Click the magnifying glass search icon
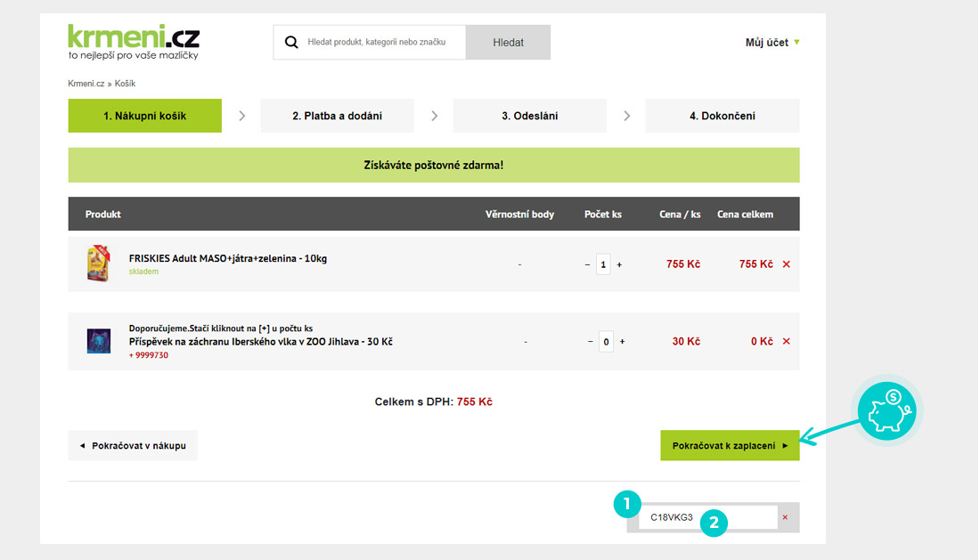This screenshot has width=980, height=560. (x=290, y=42)
